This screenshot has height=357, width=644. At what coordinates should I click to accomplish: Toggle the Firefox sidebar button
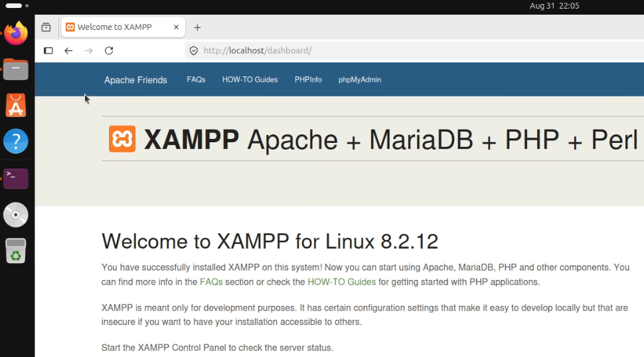pyautogui.click(x=48, y=51)
